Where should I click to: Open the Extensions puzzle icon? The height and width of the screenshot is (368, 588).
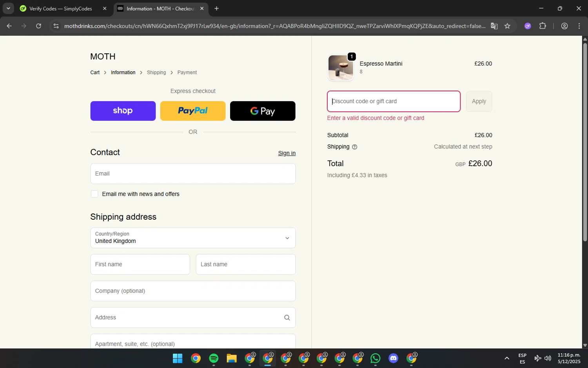point(543,26)
